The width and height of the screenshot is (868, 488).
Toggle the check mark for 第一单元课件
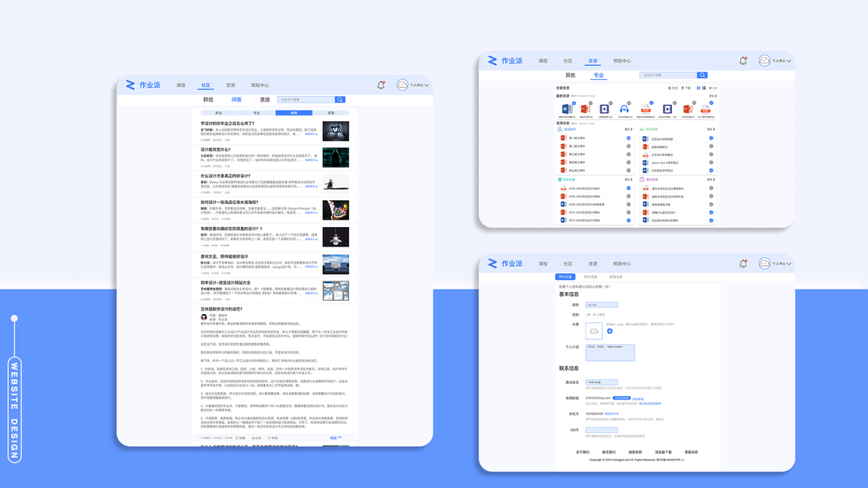pyautogui.click(x=628, y=138)
